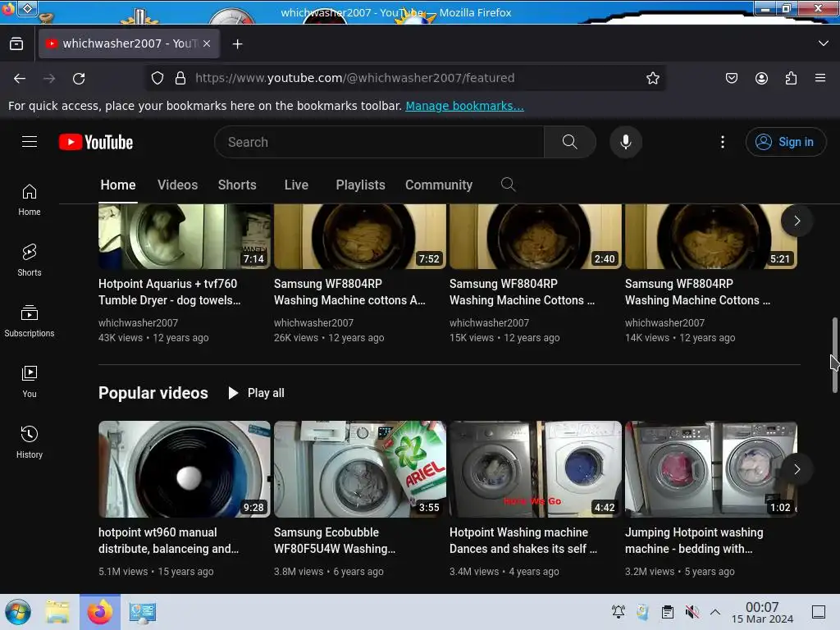This screenshot has height=630, width=840.
Task: Open You section in sidebar
Action: click(x=30, y=381)
